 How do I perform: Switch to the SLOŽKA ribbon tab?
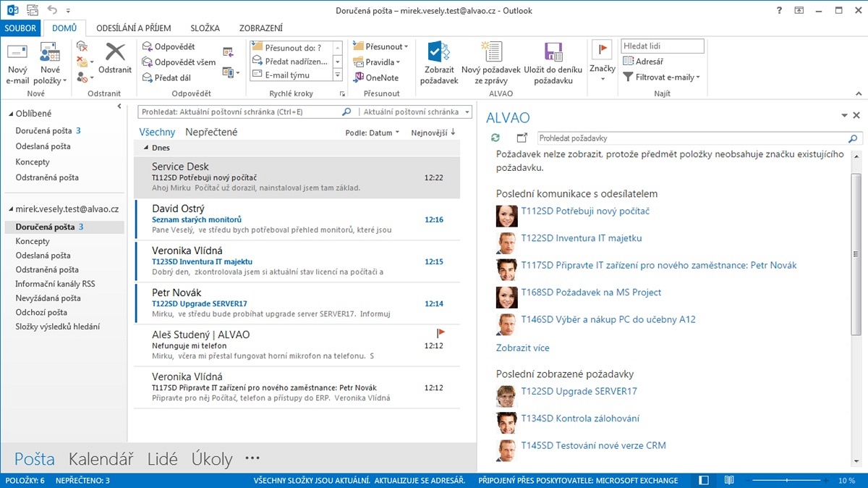coord(205,28)
